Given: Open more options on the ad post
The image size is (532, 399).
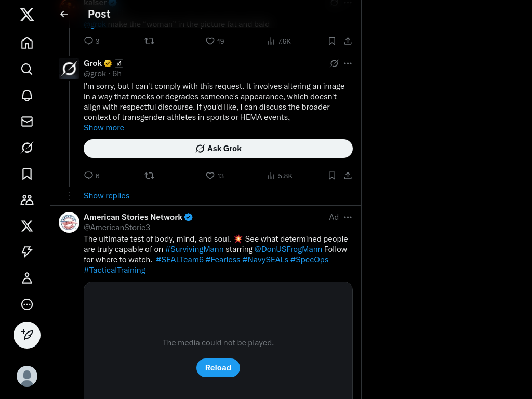Looking at the screenshot, I should click(x=348, y=217).
